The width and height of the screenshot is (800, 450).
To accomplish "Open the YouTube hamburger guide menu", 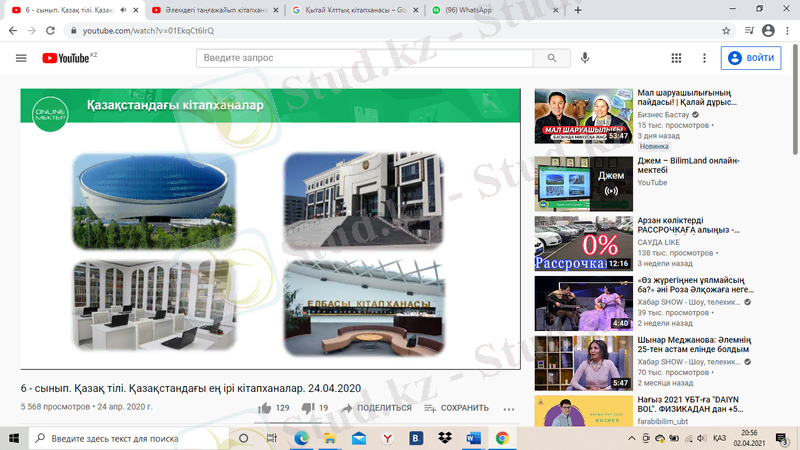I will (21, 58).
